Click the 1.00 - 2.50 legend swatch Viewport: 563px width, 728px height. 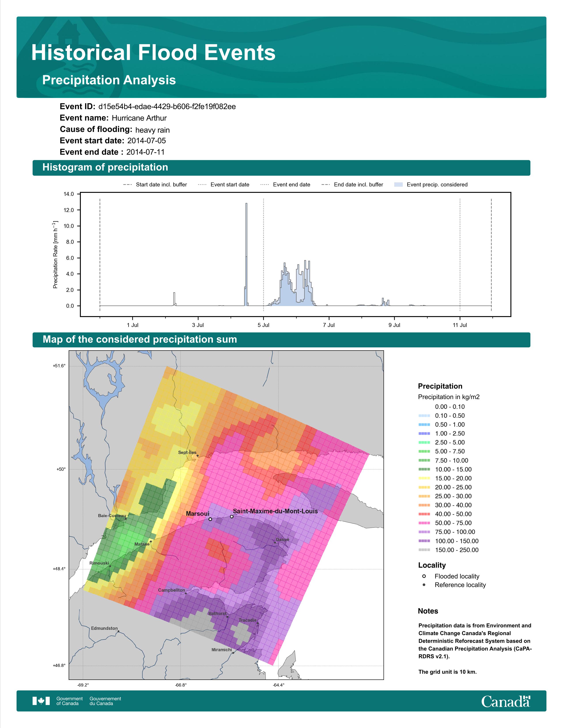point(424,434)
